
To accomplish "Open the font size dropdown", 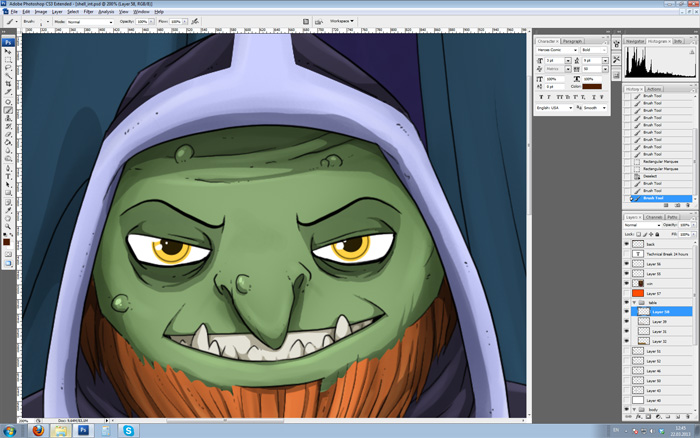I will (x=568, y=60).
